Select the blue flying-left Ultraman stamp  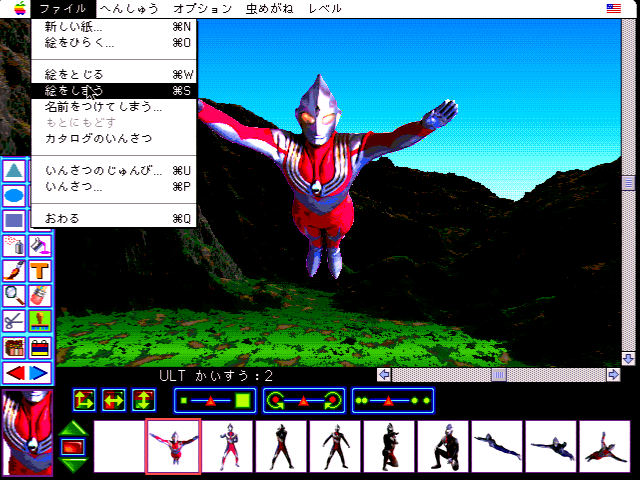(497, 447)
